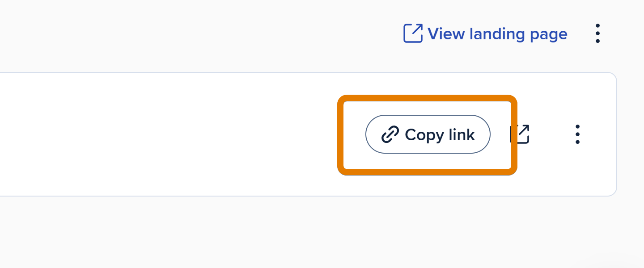Viewport: 644px width, 268px height.
Task: Show overflow actions right of the Copy link button
Action: pyautogui.click(x=577, y=134)
